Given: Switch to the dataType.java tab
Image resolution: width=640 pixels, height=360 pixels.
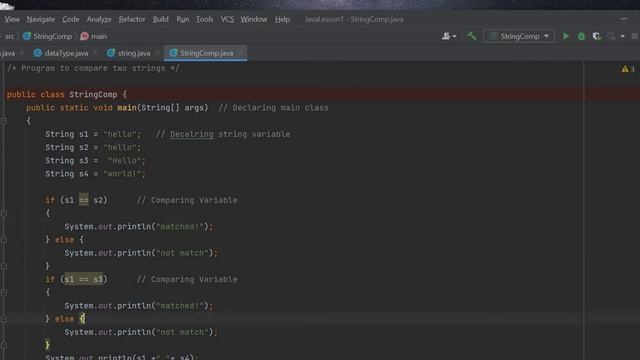Looking at the screenshot, I should coord(66,53).
